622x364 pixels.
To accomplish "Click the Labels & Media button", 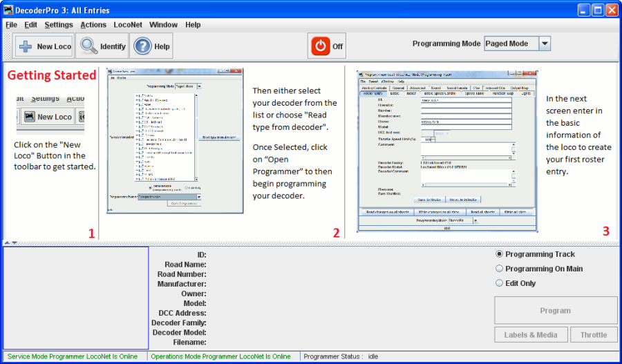I will coord(530,335).
